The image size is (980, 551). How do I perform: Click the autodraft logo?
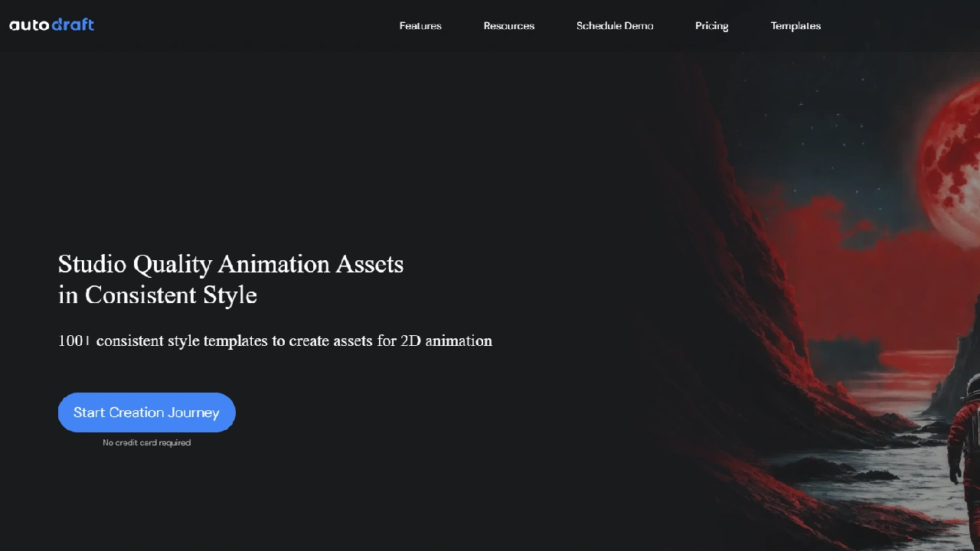coord(51,25)
